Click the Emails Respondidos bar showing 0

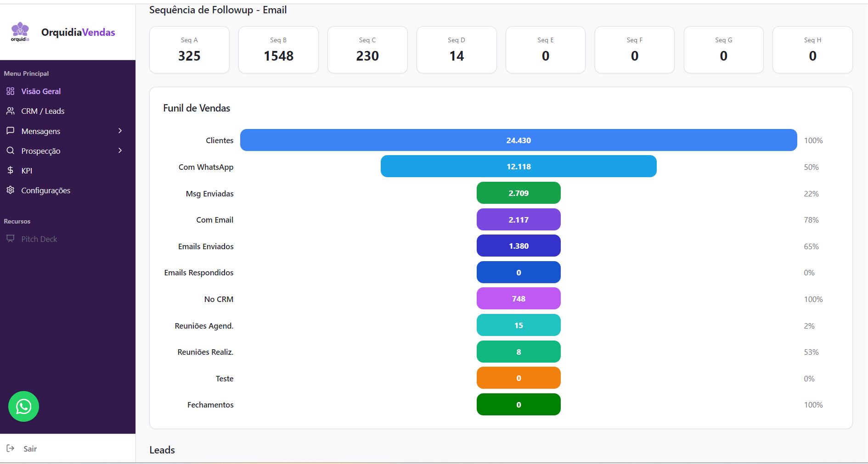[x=519, y=272]
